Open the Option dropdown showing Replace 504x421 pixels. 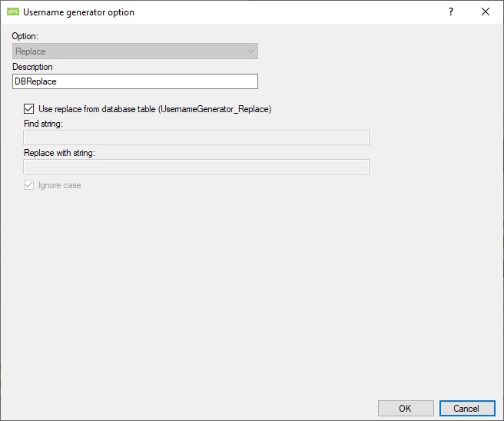[x=134, y=51]
